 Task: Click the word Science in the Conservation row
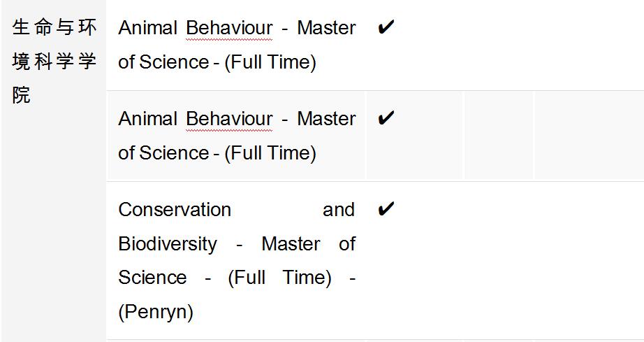[x=152, y=278]
